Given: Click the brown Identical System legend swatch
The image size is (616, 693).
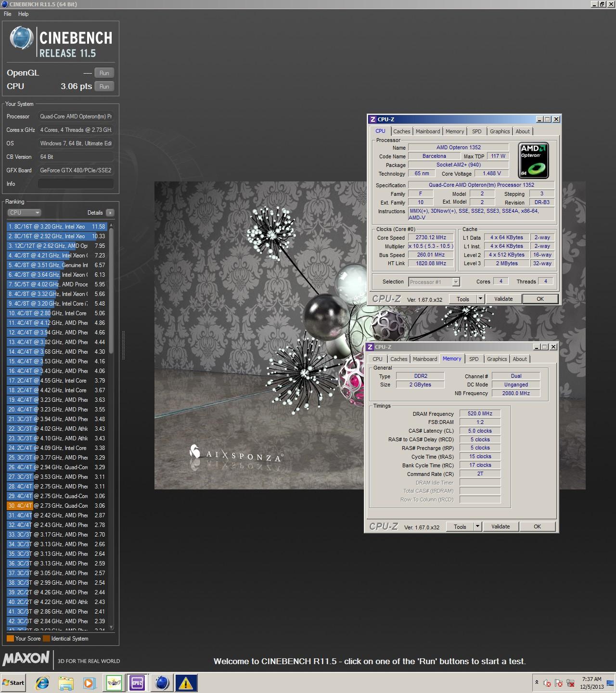Looking at the screenshot, I should pos(46,639).
